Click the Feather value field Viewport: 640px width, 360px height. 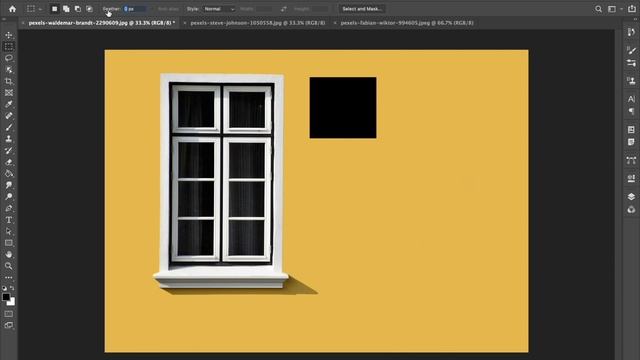coord(135,9)
